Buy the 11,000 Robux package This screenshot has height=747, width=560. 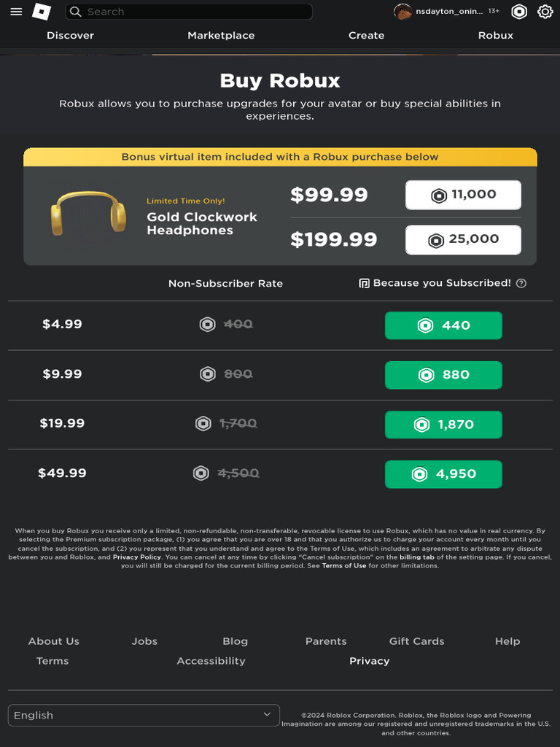click(463, 195)
